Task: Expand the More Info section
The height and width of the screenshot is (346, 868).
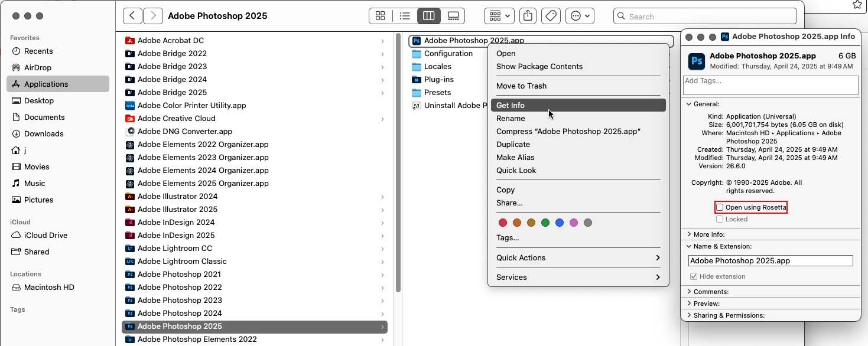Action: coord(689,234)
